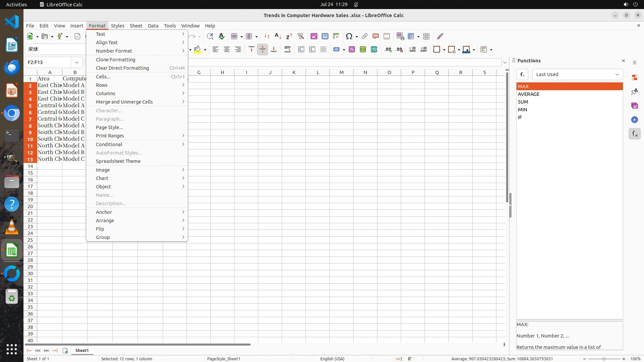
Task: Toggle the Navigator sidebar deck icon
Action: point(634,120)
